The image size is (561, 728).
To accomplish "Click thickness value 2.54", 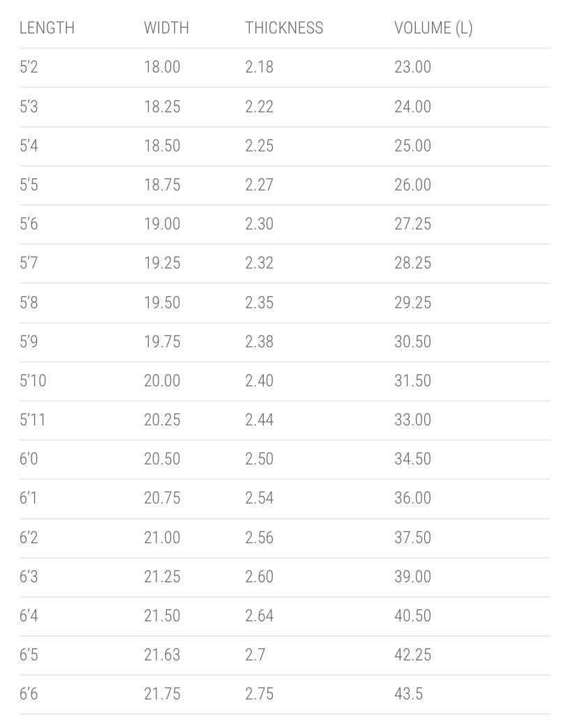I will [x=259, y=498].
